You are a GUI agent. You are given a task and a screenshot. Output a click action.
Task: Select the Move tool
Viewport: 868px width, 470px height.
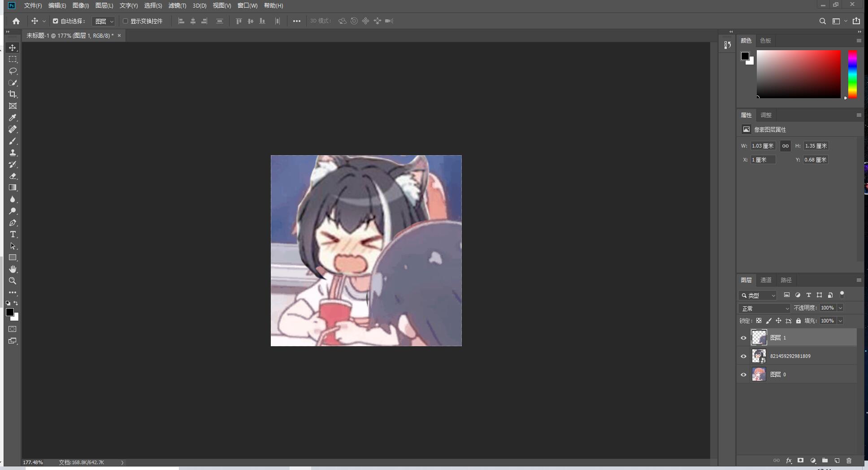(x=13, y=48)
